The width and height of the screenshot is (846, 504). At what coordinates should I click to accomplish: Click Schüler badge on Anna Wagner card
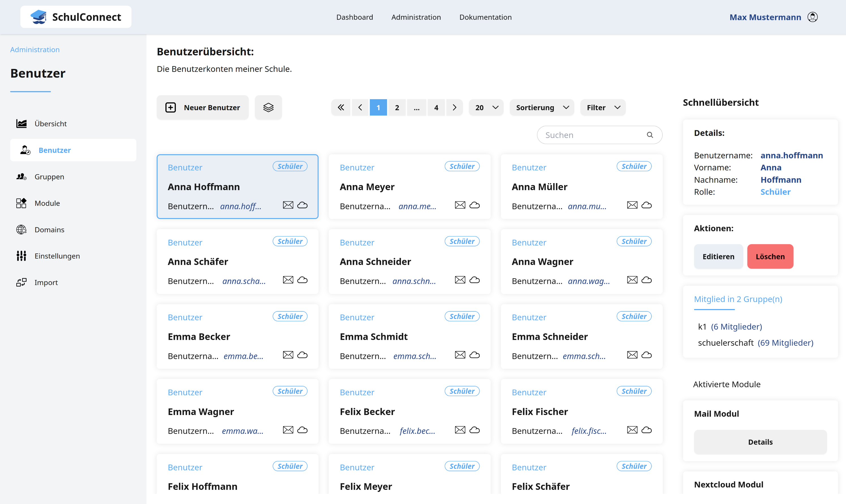pos(634,241)
